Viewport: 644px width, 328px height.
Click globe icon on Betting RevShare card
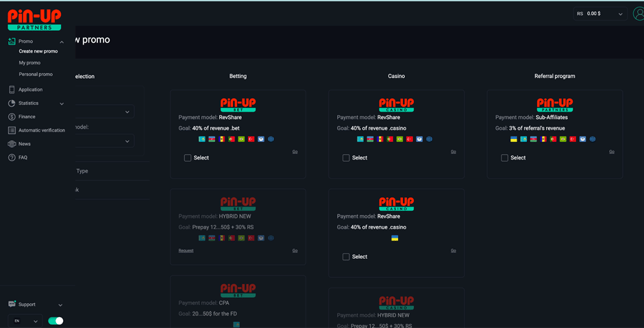click(x=271, y=139)
